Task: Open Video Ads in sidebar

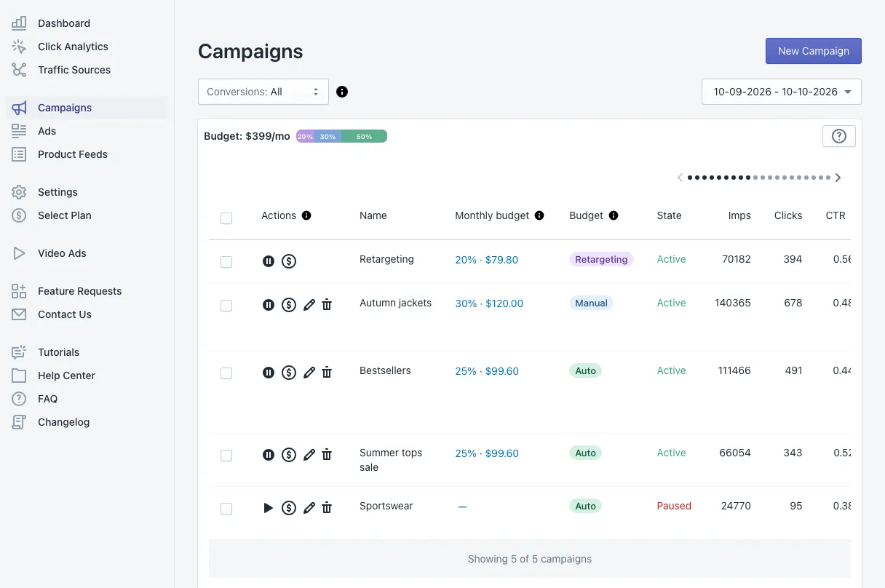Action: tap(87, 253)
